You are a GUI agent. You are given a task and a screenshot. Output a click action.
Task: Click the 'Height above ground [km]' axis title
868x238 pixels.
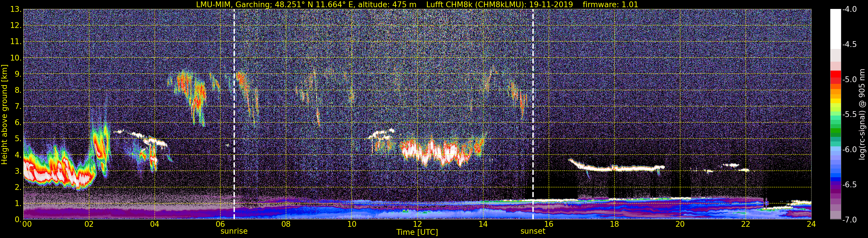click(x=4, y=114)
